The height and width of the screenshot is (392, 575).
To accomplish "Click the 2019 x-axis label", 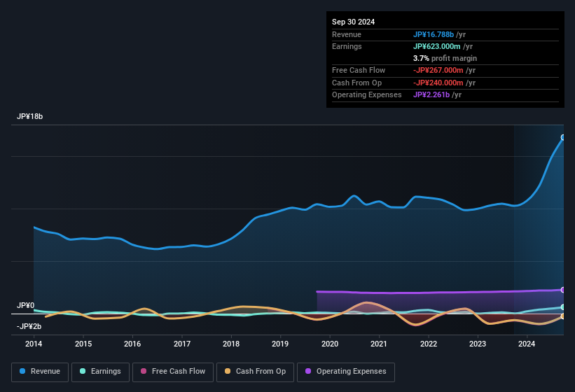I will tap(280, 344).
